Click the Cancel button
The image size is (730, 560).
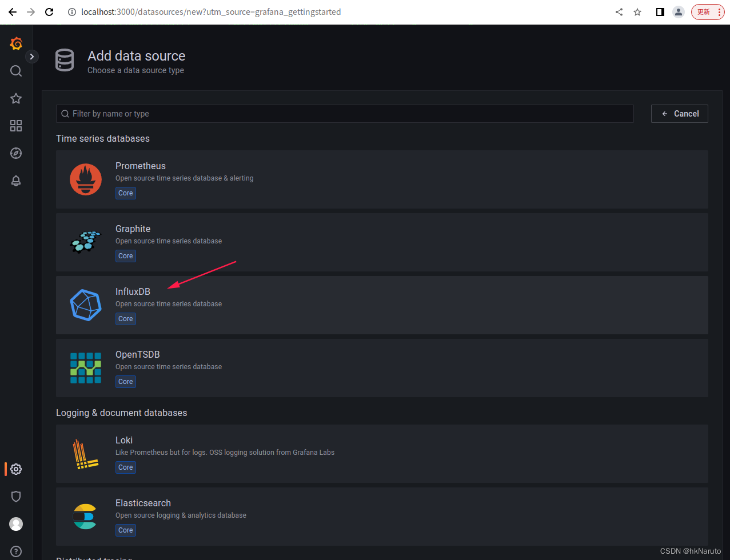679,114
